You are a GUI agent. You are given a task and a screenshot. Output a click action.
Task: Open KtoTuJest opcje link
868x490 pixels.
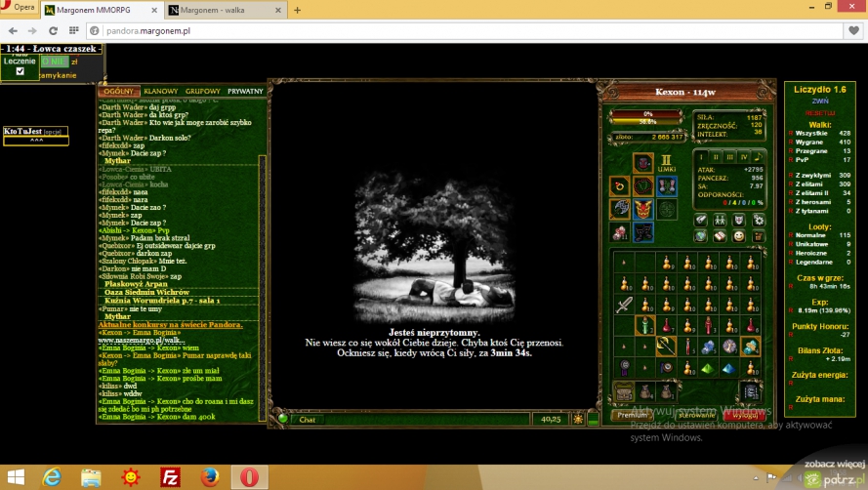point(53,131)
